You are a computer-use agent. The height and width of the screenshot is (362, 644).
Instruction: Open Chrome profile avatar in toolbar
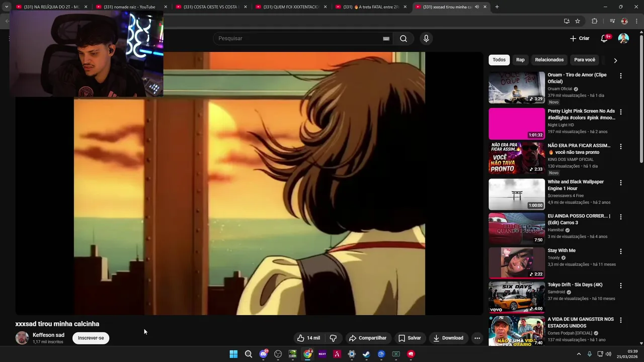point(624,21)
